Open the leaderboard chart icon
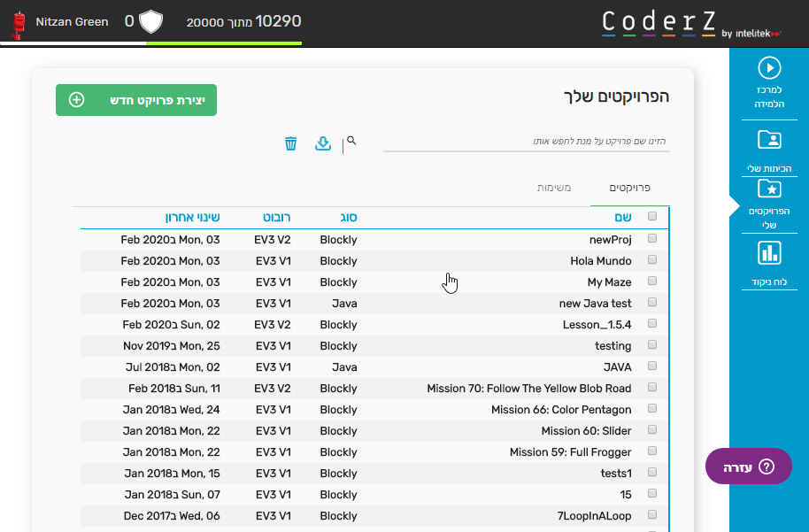 click(x=769, y=253)
